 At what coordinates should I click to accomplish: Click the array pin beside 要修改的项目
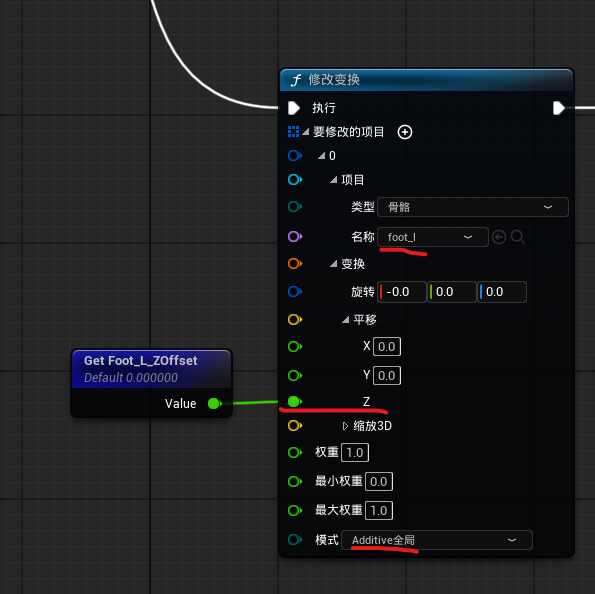point(293,132)
